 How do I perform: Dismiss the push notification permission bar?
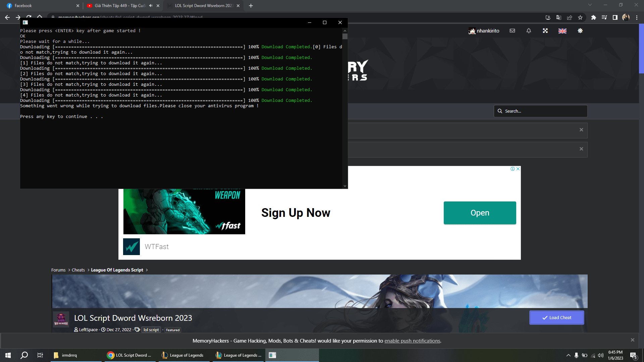click(x=633, y=340)
